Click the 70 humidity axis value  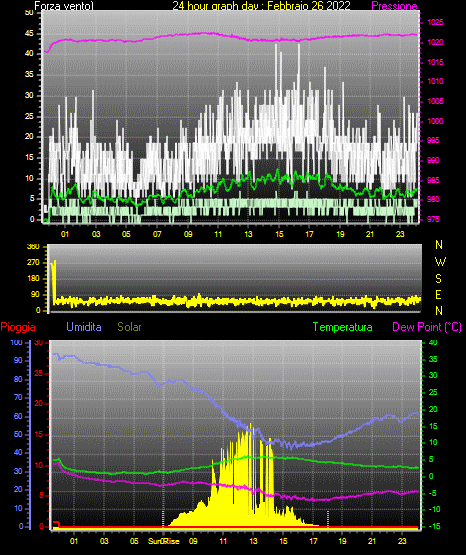pyautogui.click(x=18, y=397)
